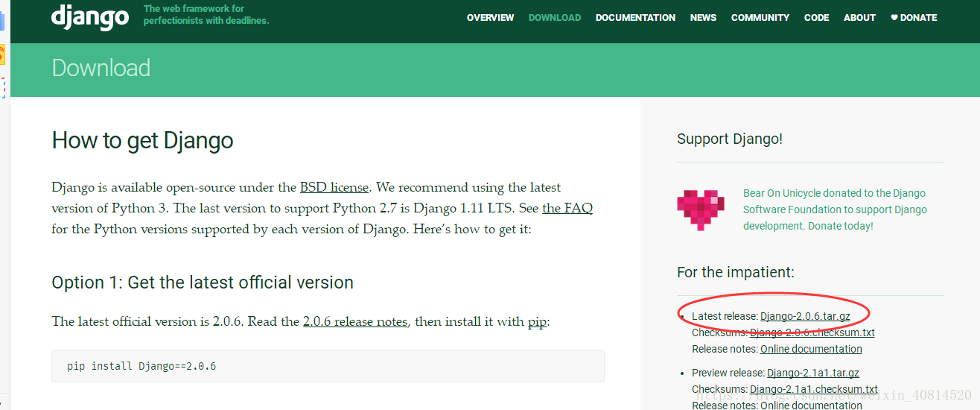The height and width of the screenshot is (410, 980).
Task: Open Django-2.0.6.checksum.txt link
Action: tap(812, 332)
